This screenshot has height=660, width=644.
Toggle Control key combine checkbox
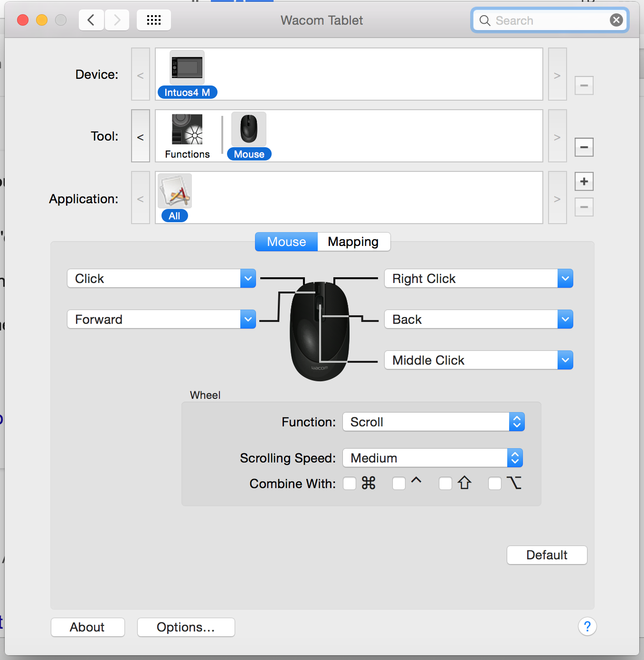(399, 483)
